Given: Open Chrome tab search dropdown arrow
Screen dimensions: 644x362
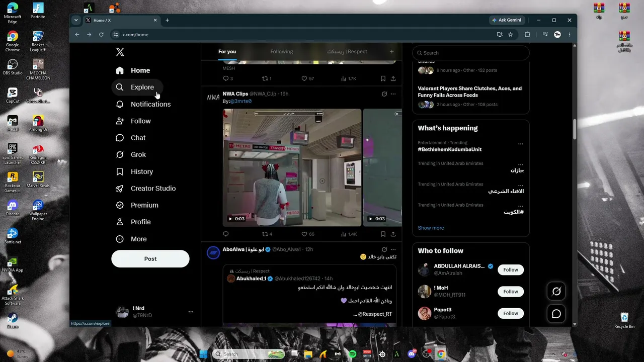Looking at the screenshot, I should [76, 20].
